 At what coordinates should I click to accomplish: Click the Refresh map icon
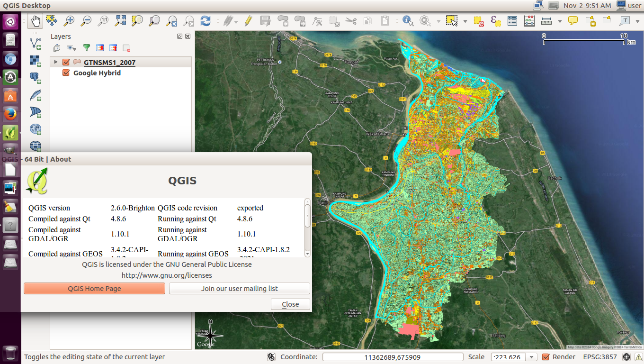[x=206, y=20]
